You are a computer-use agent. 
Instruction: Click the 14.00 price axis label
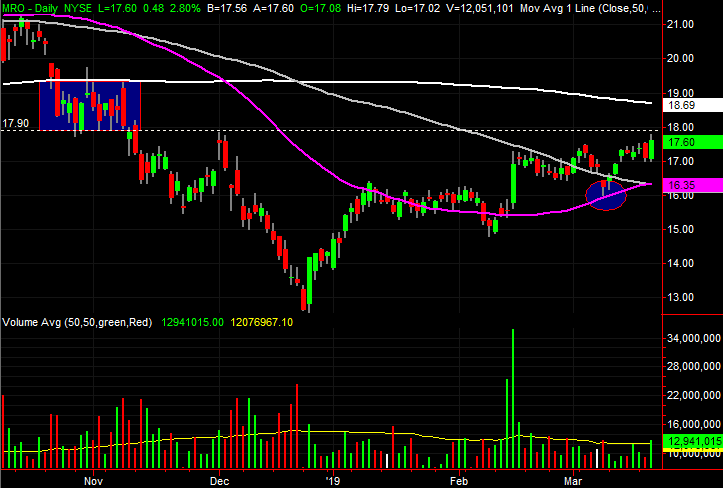pos(681,263)
